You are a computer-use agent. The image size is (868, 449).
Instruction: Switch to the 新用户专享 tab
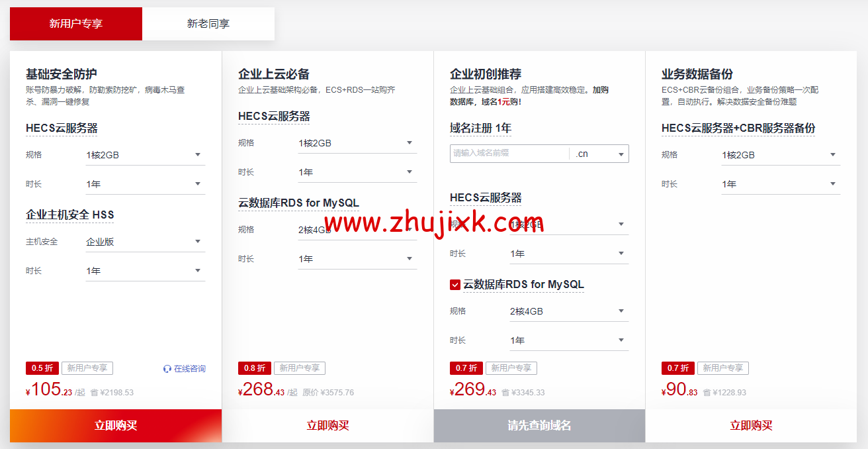(x=75, y=23)
